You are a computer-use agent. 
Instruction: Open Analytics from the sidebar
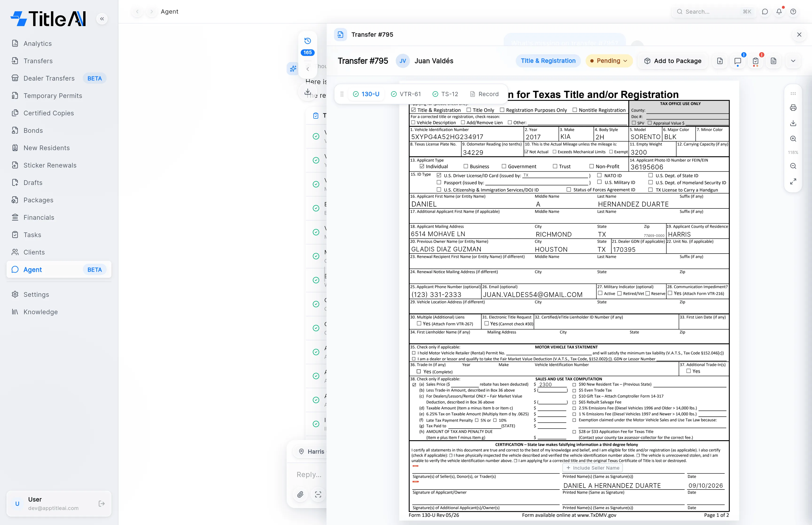point(38,43)
